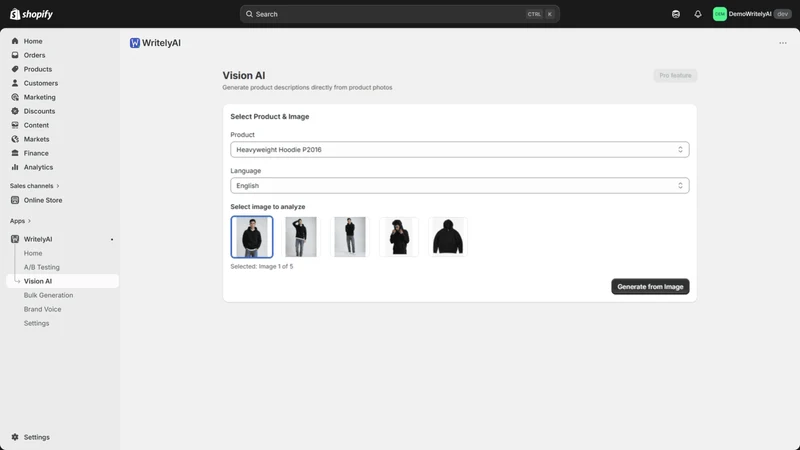Click the Products tag icon
Viewport: 800px width, 450px height.
click(x=15, y=69)
